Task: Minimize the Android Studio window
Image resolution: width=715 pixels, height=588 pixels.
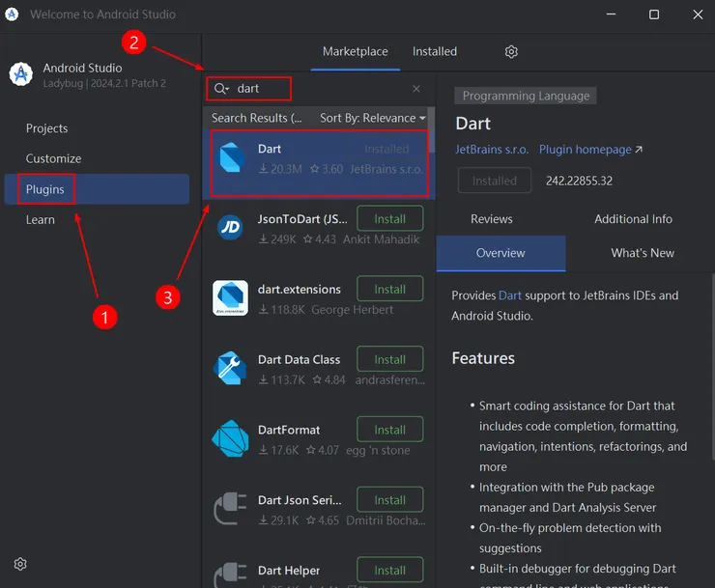Action: coord(611,14)
